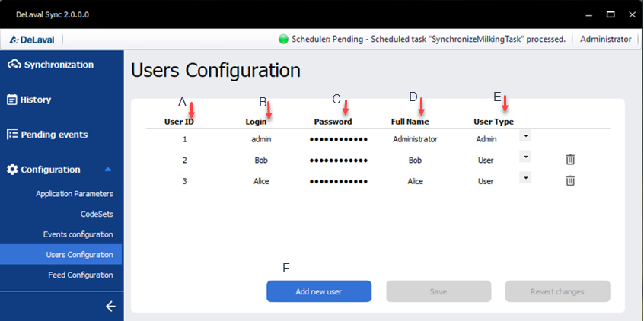
Task: Click the Users Configuration page heading
Action: (x=215, y=71)
